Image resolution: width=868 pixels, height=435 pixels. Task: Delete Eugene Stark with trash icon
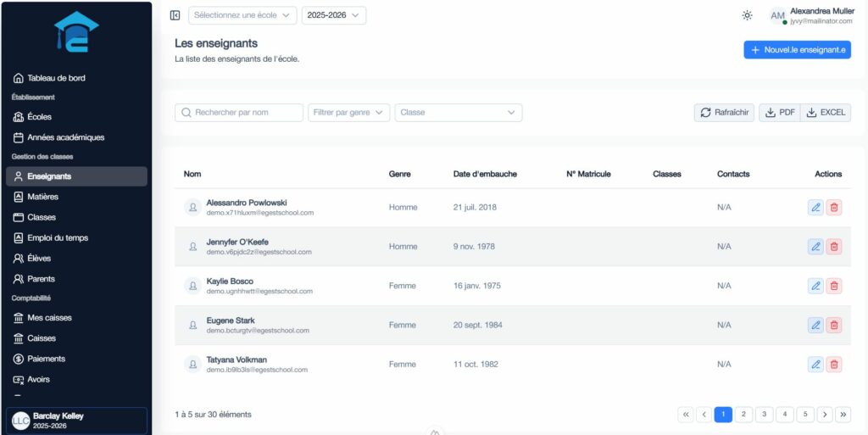pos(834,326)
